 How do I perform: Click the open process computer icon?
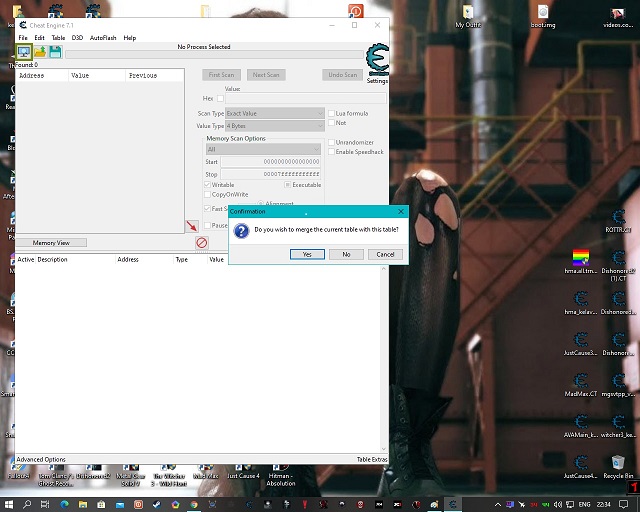click(24, 51)
